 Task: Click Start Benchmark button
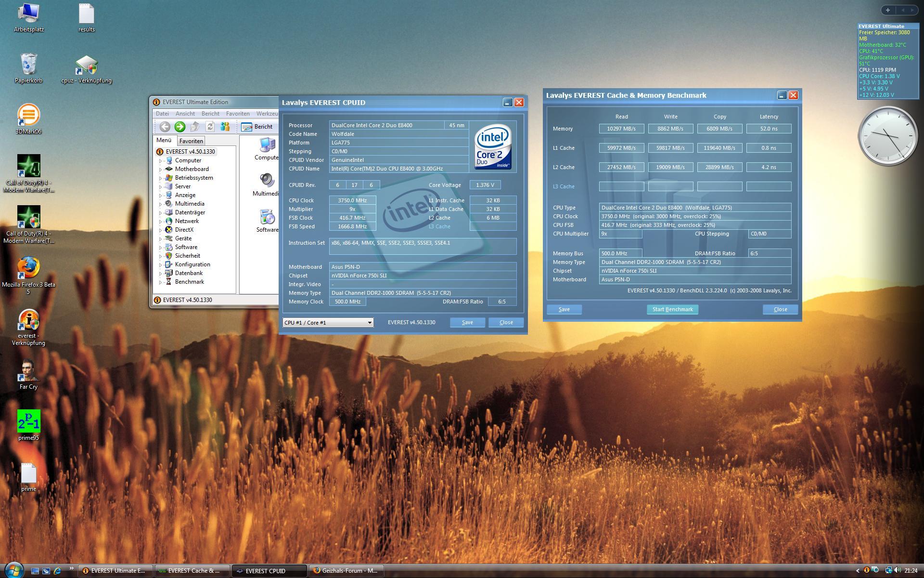point(672,310)
